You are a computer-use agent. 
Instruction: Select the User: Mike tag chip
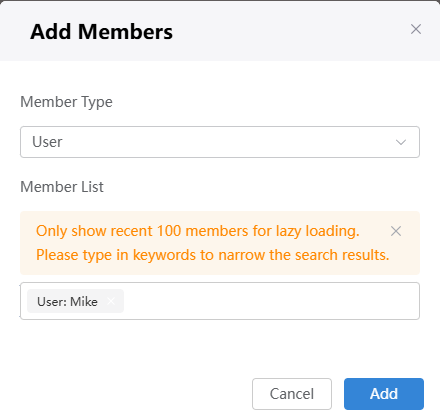click(75, 301)
